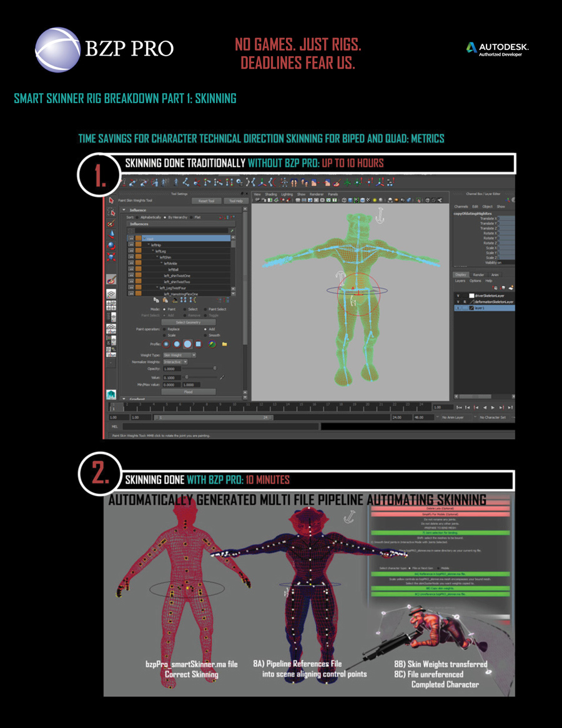This screenshot has height=728, width=562.
Task: Click the paste weights icon below influences
Action: coord(165,301)
